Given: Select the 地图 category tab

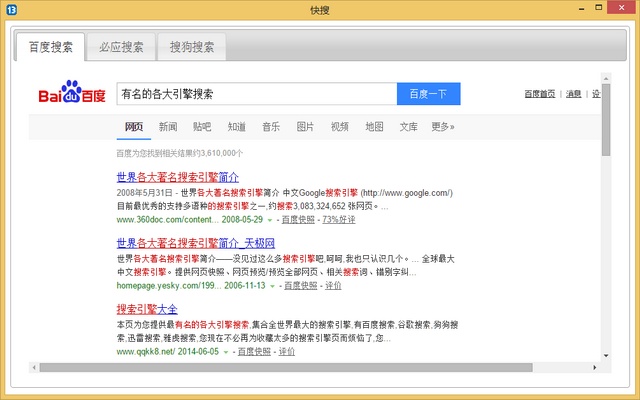Looking at the screenshot, I should [374, 127].
